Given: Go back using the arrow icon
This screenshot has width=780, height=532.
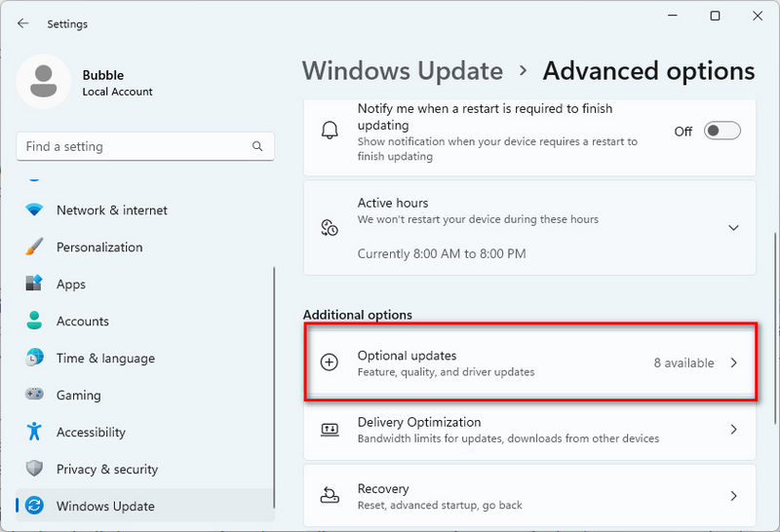Looking at the screenshot, I should tap(22, 23).
